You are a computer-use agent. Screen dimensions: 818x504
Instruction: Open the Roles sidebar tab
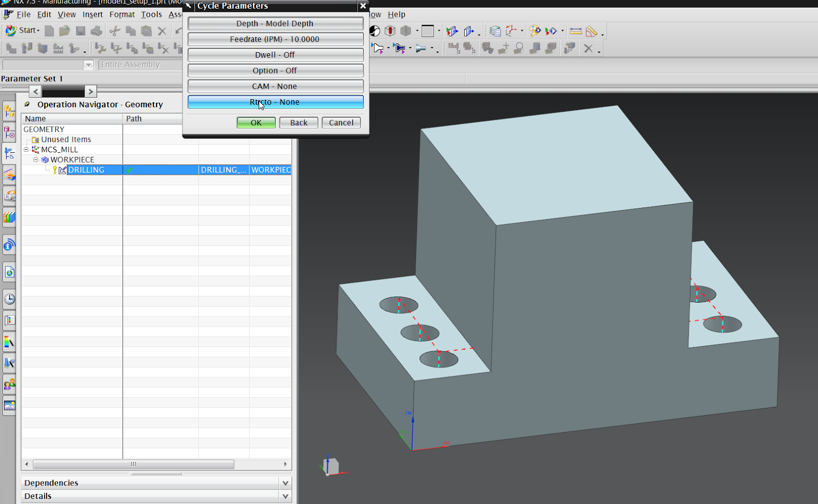pos(9,384)
